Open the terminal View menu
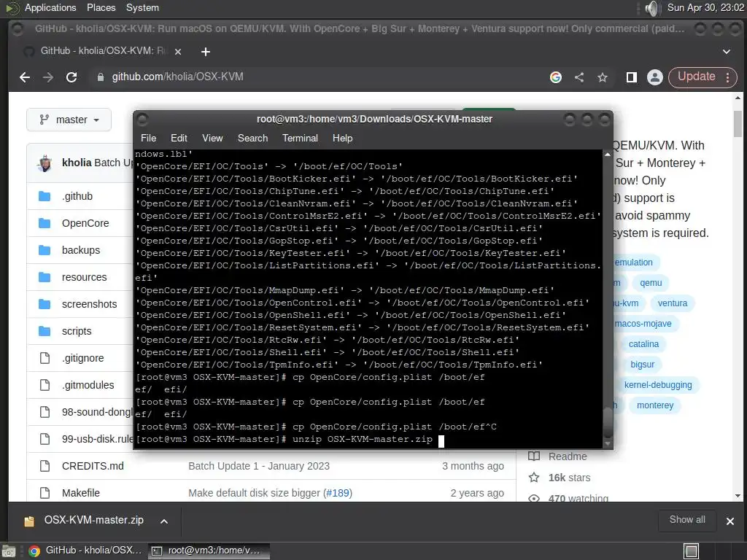Screen dimensions: 747x560 (x=212, y=138)
